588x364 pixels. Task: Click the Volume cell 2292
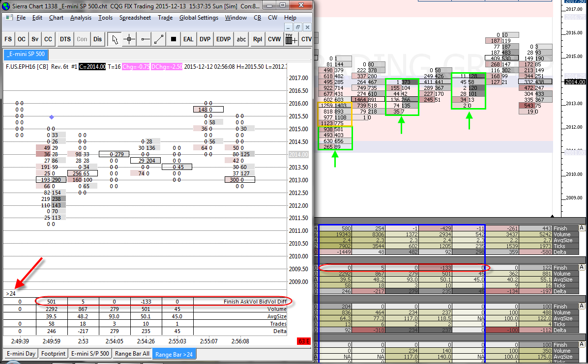click(x=51, y=309)
